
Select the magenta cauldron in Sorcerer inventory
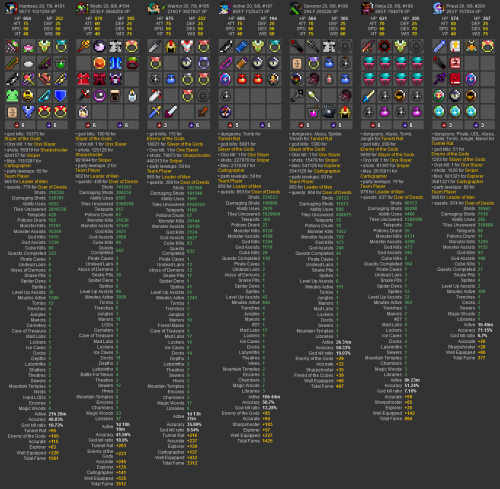tap(313, 112)
